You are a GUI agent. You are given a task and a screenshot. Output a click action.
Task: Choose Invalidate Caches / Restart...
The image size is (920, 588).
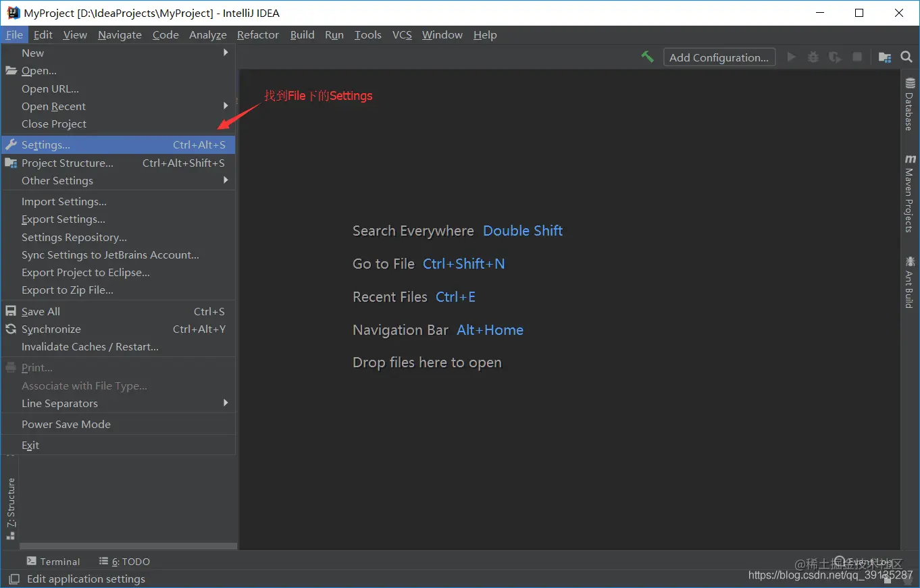pos(118,346)
